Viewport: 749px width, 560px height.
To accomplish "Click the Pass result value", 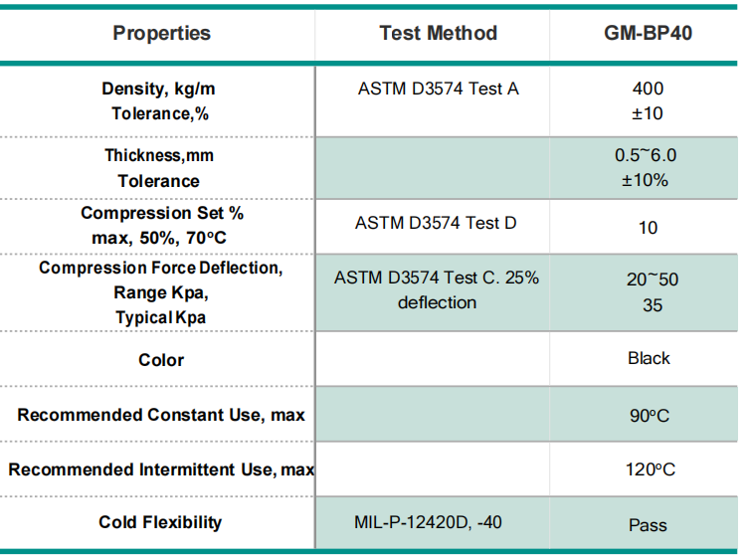I will tap(648, 524).
